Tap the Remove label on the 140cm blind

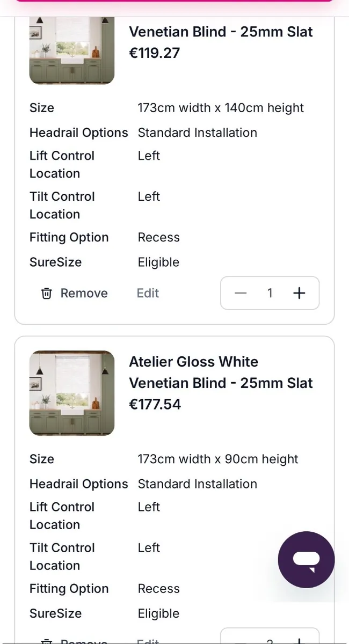point(84,293)
